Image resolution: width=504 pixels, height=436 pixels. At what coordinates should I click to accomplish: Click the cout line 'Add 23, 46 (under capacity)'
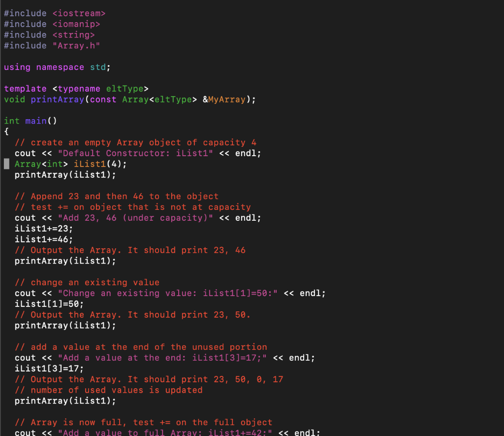coord(138,218)
